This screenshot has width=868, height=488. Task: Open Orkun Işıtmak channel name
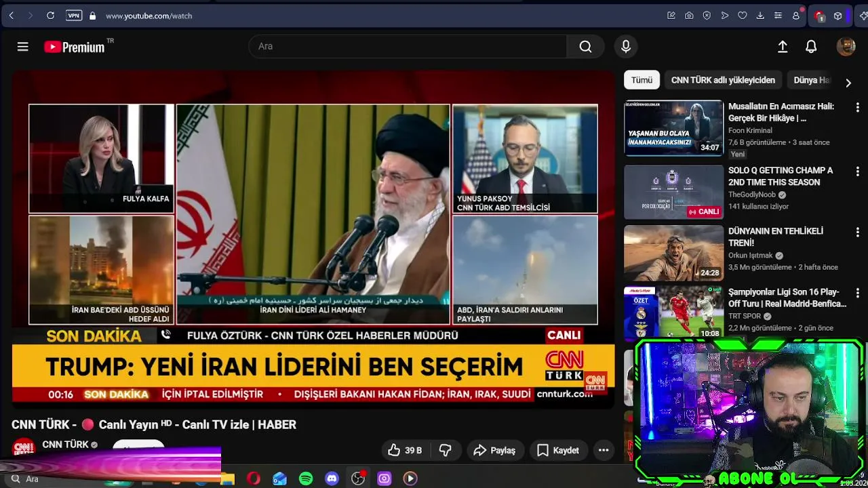(x=751, y=256)
